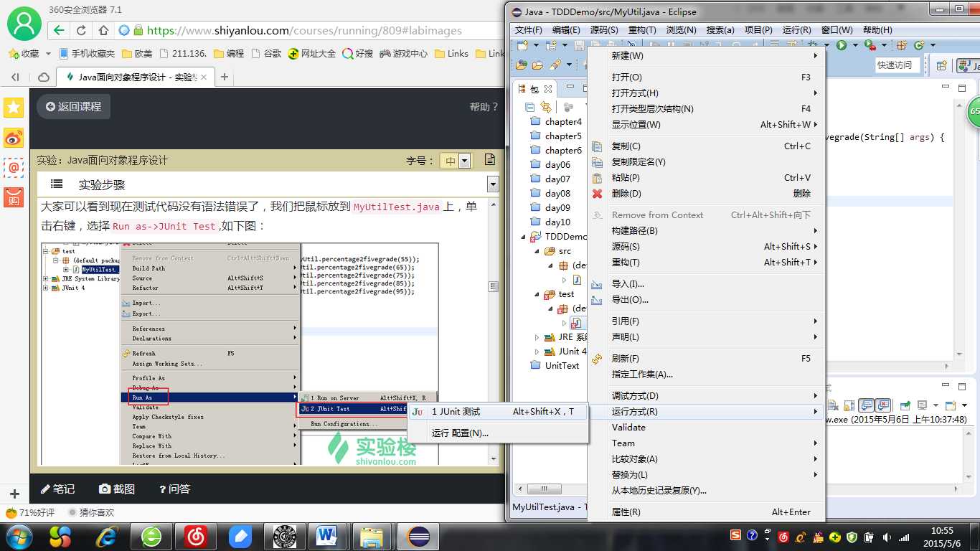Collapse the TDDDemo project tree node
This screenshot has height=551, width=980.
pos(522,237)
